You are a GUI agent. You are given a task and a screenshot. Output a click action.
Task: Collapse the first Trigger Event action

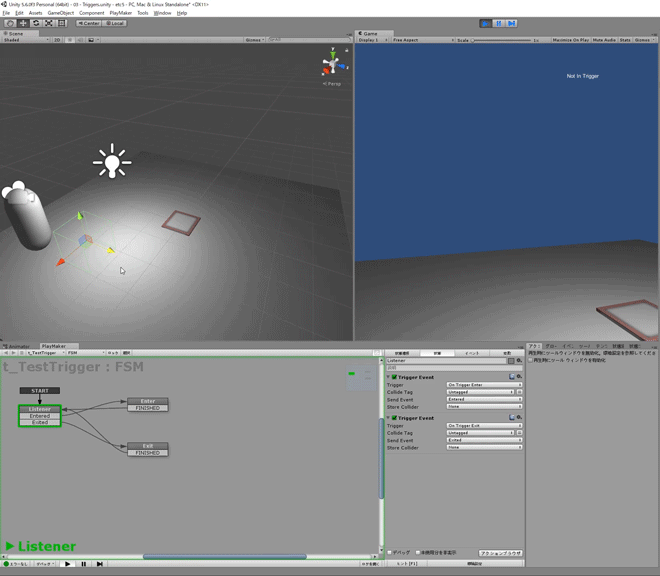point(388,377)
